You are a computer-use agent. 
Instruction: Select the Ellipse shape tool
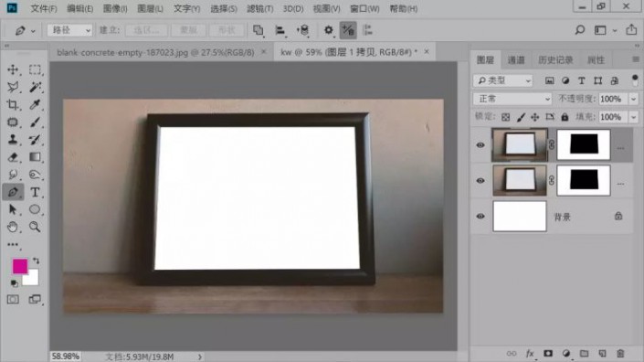(x=35, y=209)
